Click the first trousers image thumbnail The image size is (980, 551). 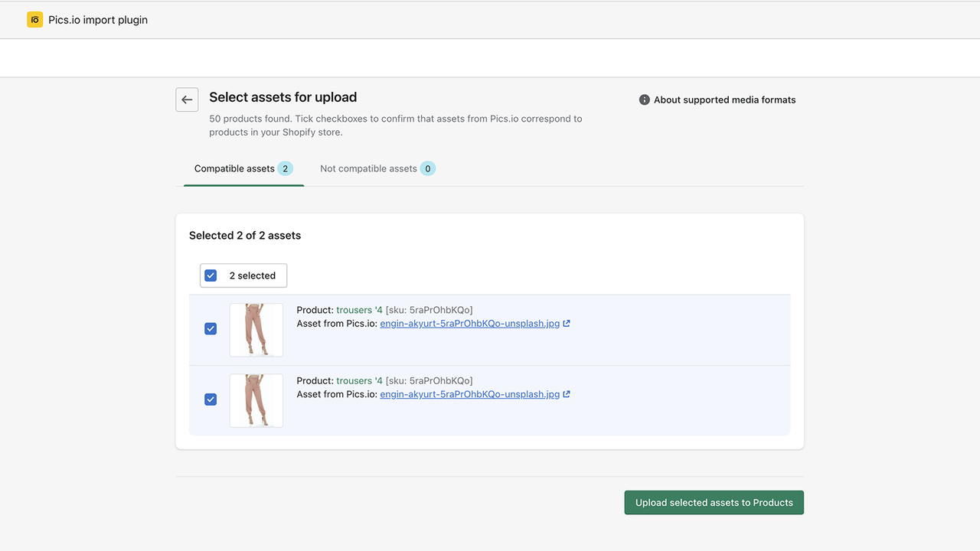(x=256, y=330)
